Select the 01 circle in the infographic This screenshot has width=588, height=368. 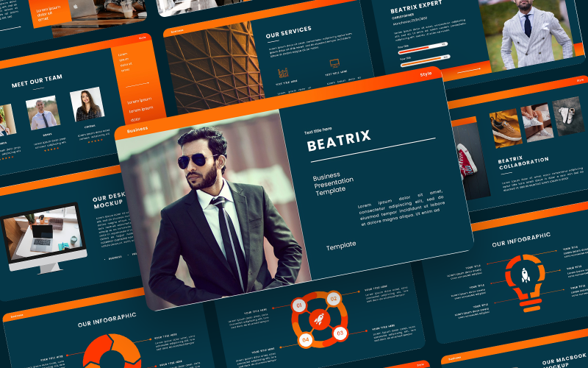coord(299,305)
